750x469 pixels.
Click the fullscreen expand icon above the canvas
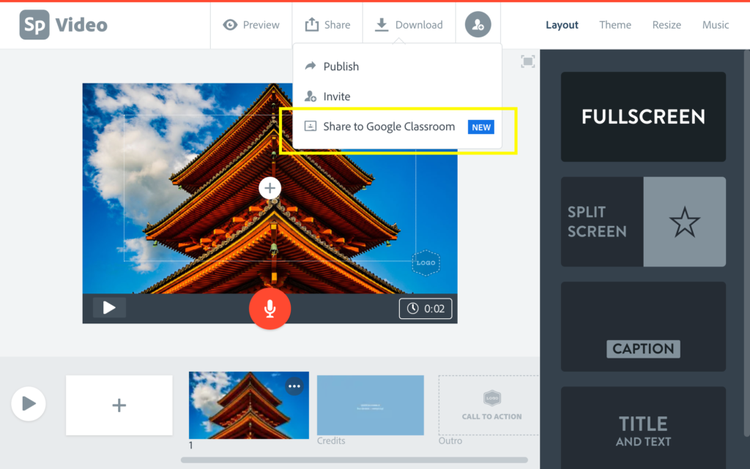click(x=528, y=62)
